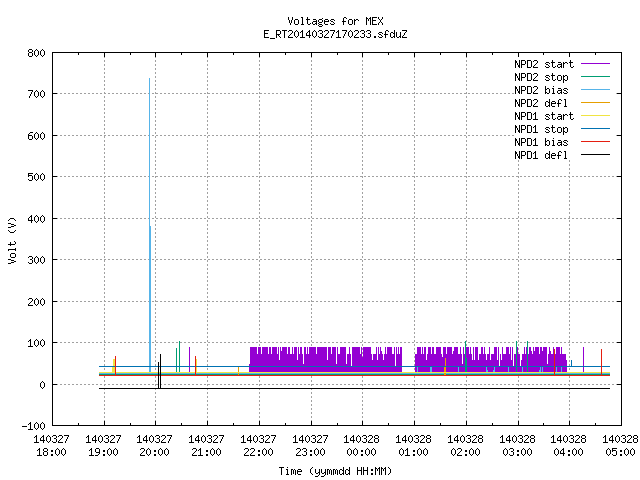Click the 500 label on the Y axis
The width and height of the screenshot is (640, 480).
tap(36, 177)
